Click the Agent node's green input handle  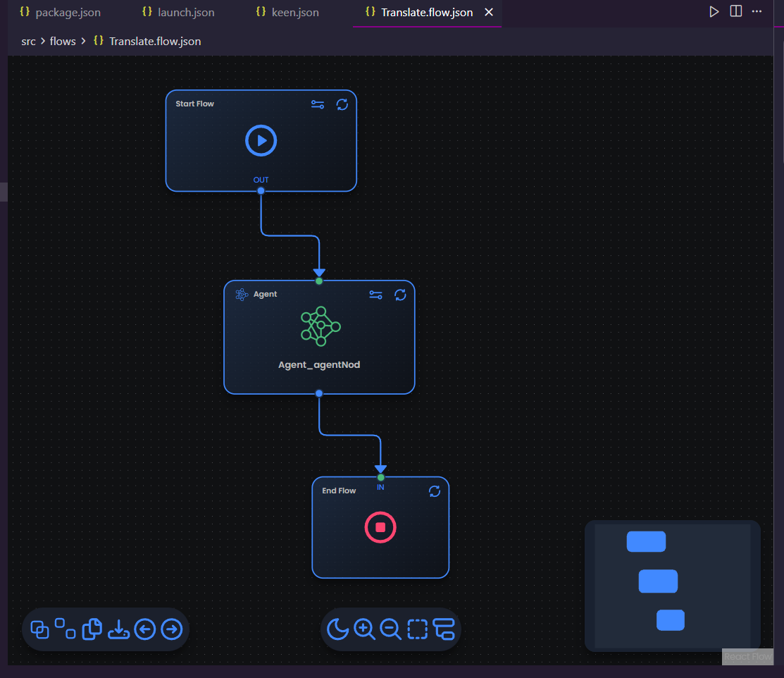pyautogui.click(x=319, y=281)
